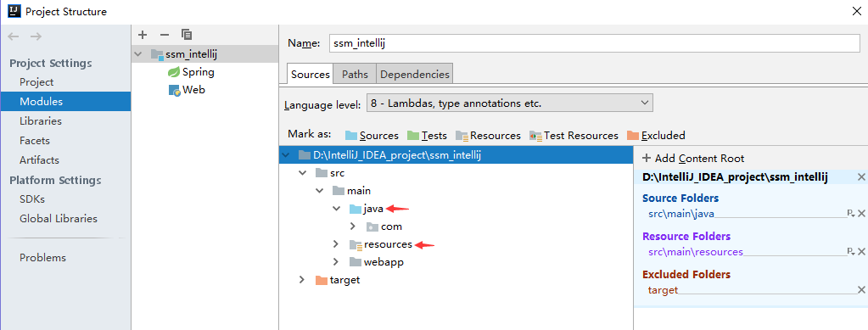Screen dimensions: 868x330
Task: Select the resources folder in tree
Action: (388, 244)
